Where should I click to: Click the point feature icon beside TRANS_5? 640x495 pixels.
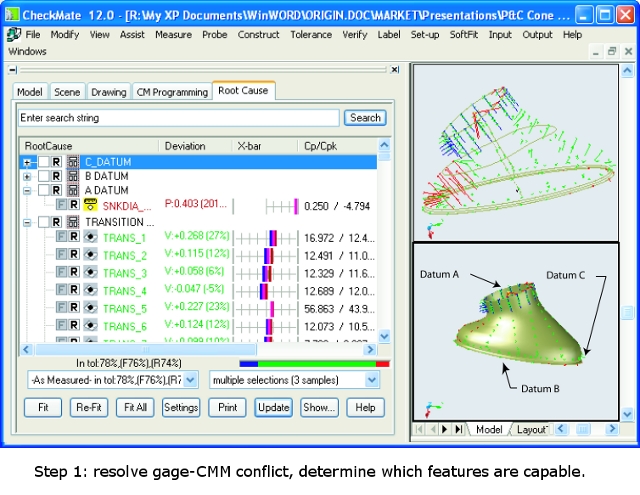click(x=90, y=308)
